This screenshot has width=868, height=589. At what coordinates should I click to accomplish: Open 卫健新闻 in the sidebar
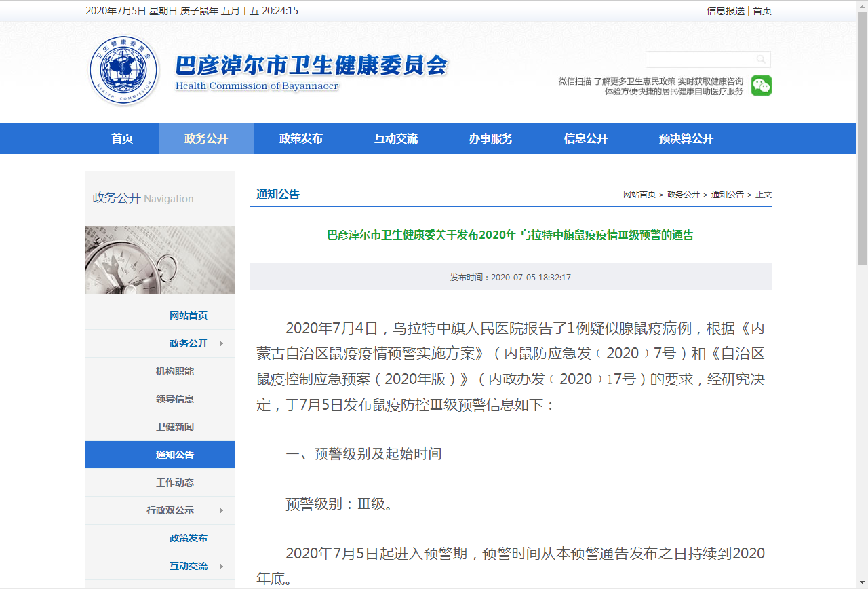[x=175, y=427]
